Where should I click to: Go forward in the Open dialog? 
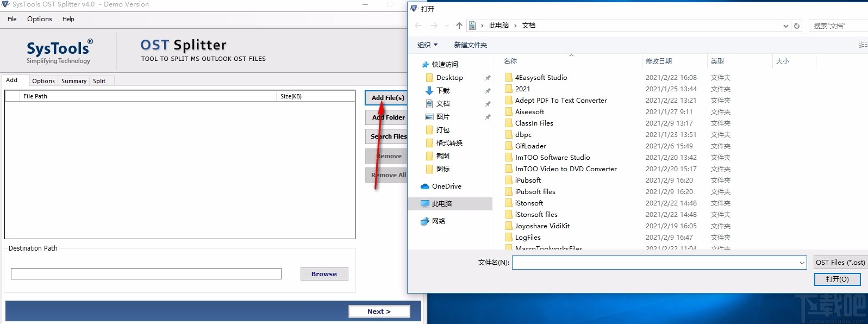coord(434,26)
